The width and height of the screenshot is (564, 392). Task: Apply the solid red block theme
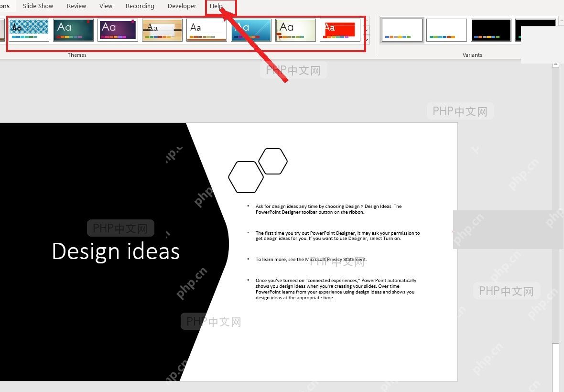pos(340,30)
